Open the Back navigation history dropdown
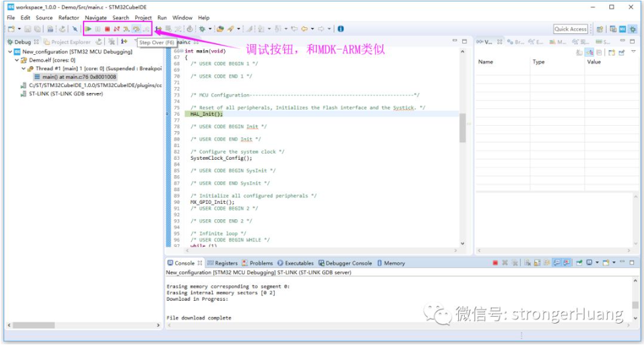The height and width of the screenshot is (349, 644). point(312,29)
